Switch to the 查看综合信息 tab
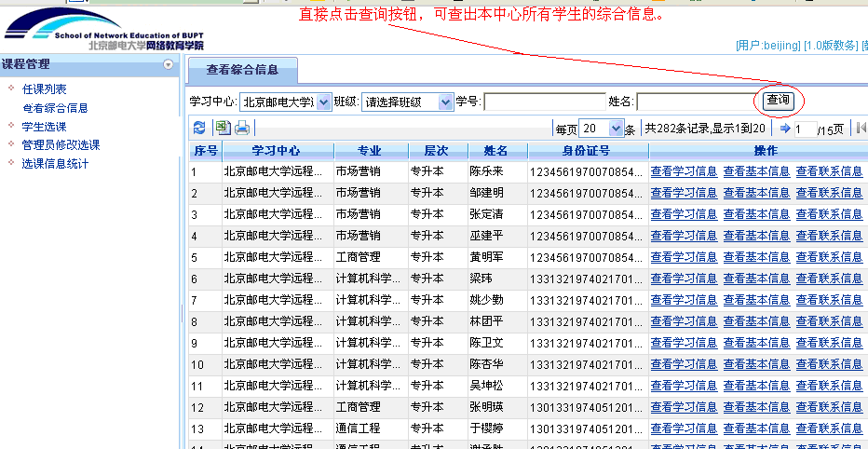868x449 pixels. 244,70
